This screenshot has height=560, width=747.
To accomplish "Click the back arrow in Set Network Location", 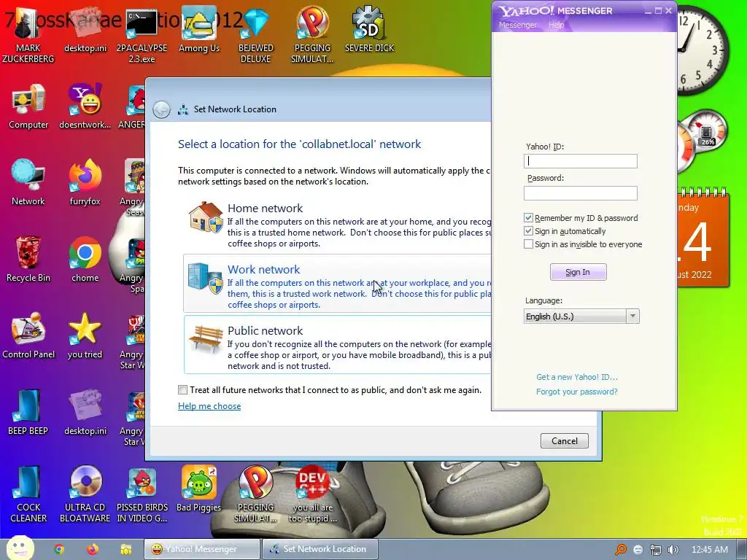I will click(x=161, y=109).
